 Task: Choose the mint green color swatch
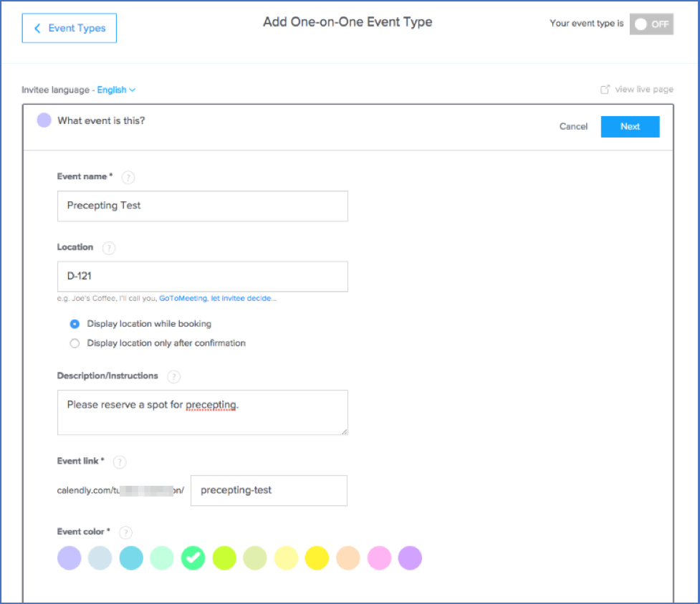tap(162, 558)
